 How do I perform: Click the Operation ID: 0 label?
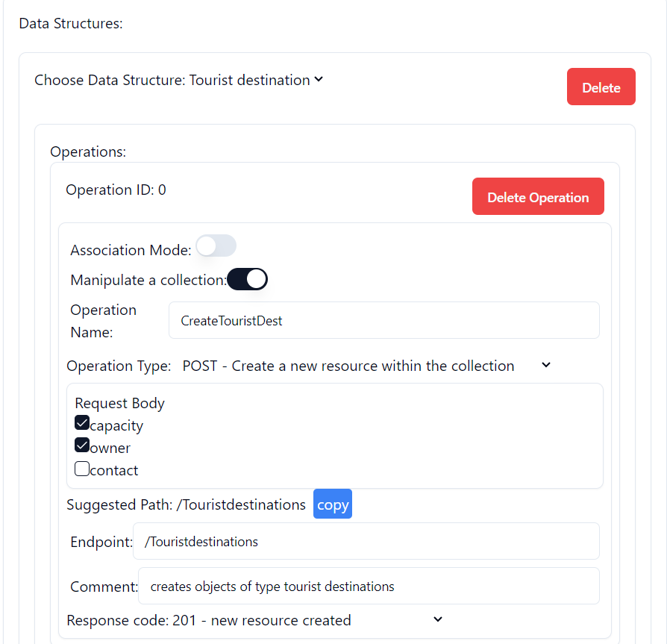click(x=116, y=190)
